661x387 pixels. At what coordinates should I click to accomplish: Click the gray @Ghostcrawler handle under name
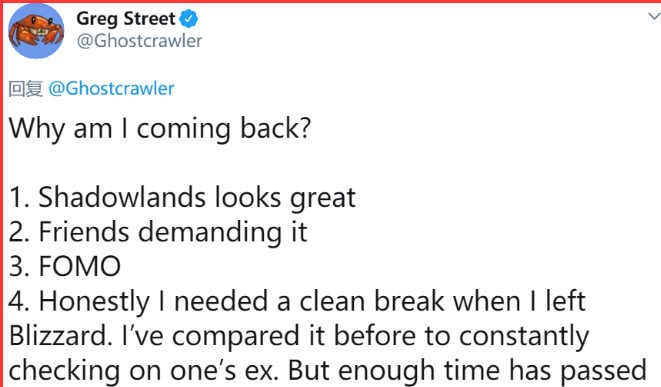pos(140,41)
